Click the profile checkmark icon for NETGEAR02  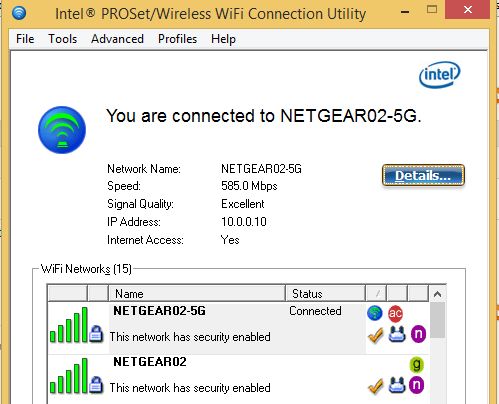(x=376, y=386)
